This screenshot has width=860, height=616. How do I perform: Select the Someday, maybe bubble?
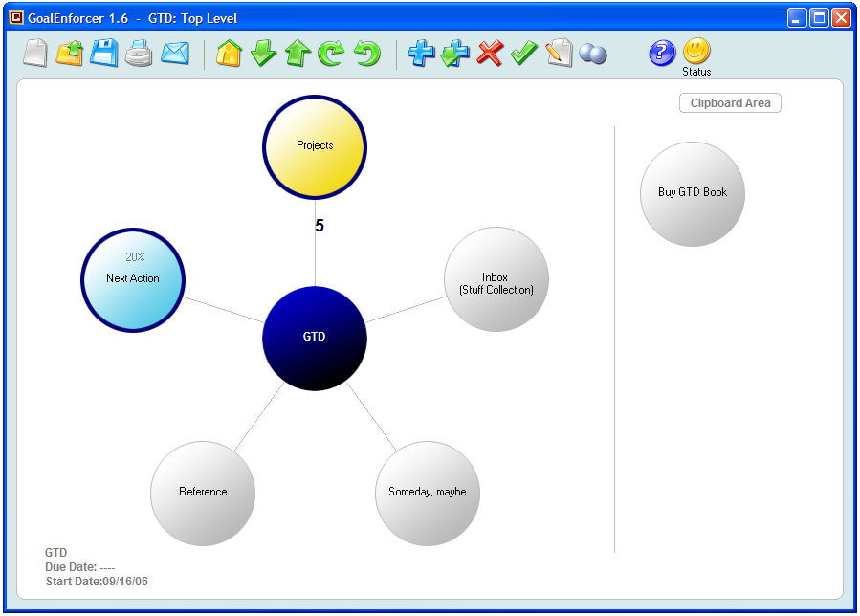(x=428, y=494)
